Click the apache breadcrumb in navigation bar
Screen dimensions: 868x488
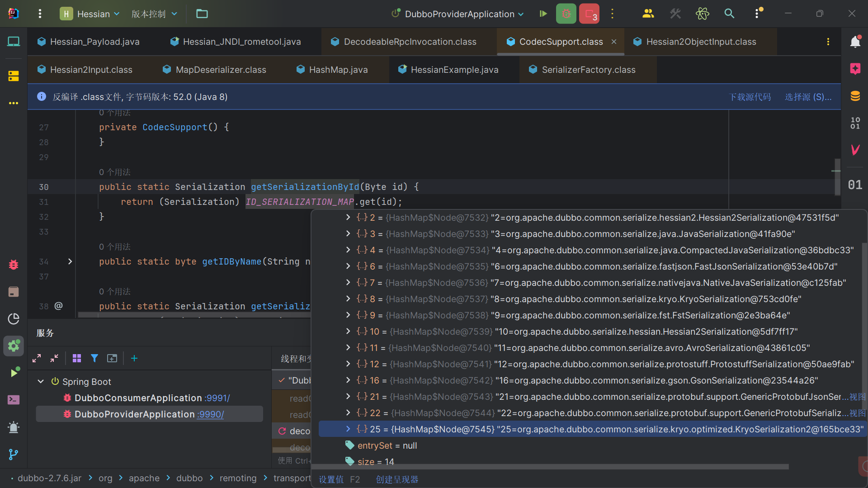pos(144,478)
